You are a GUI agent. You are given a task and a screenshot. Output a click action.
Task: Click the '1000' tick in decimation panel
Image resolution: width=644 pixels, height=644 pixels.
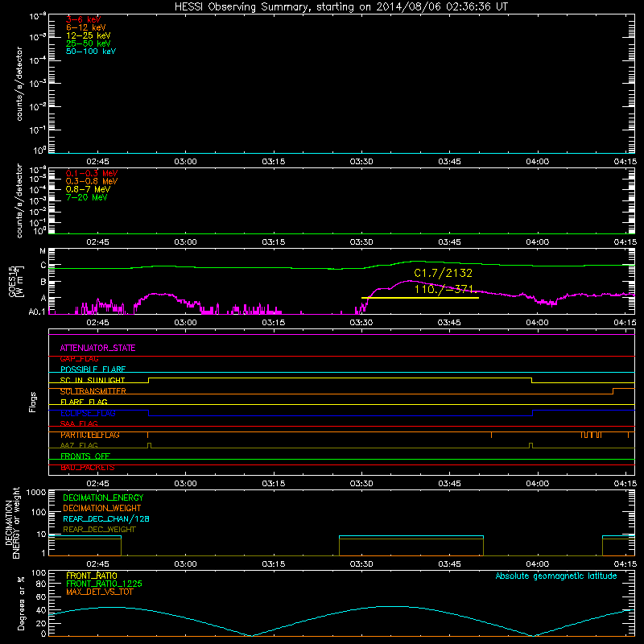coord(35,493)
